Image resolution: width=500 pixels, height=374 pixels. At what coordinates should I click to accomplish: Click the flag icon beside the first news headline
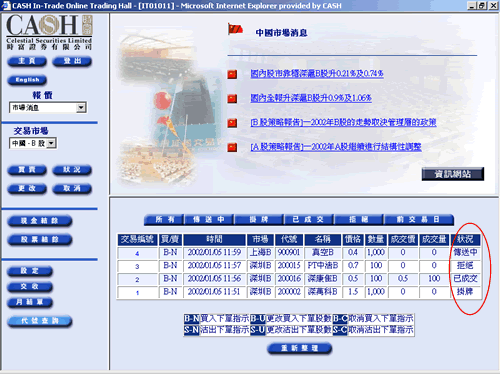pos(232,74)
